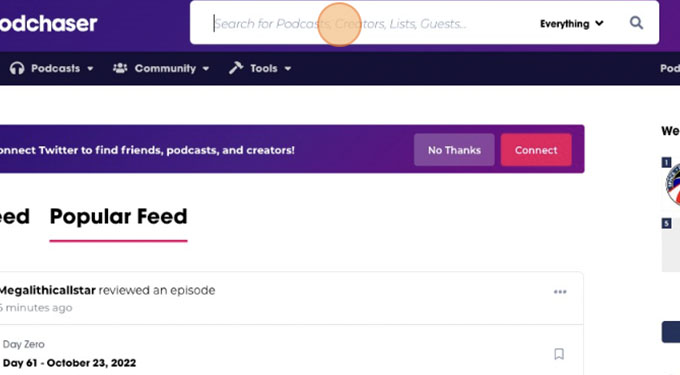Screen dimensions: 680x375
Task: Go to Podchaser home via logo
Action: point(49,23)
